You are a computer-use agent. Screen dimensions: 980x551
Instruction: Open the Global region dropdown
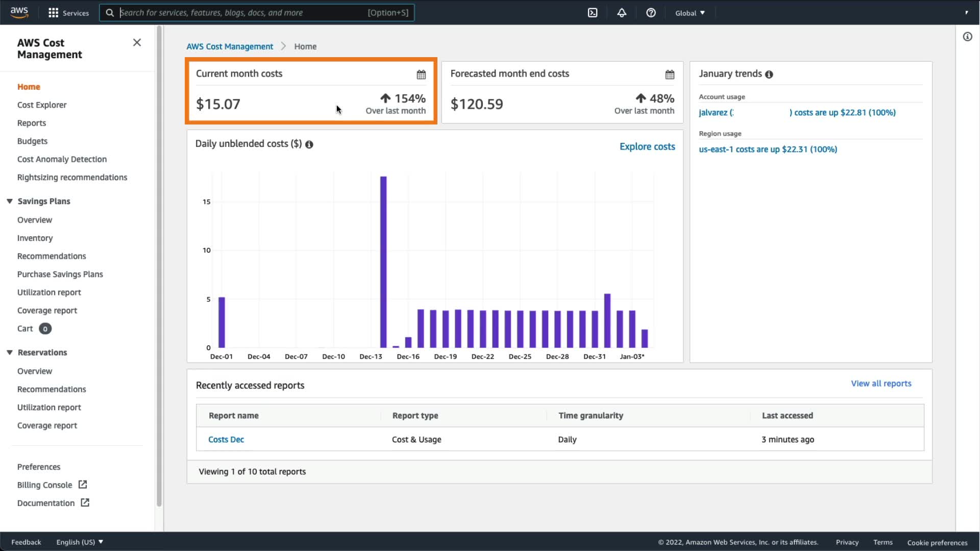pyautogui.click(x=690, y=13)
